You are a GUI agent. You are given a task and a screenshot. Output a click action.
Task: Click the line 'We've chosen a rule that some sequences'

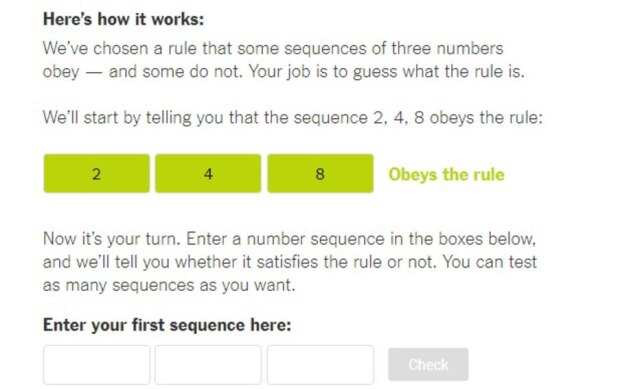pyautogui.click(x=273, y=49)
